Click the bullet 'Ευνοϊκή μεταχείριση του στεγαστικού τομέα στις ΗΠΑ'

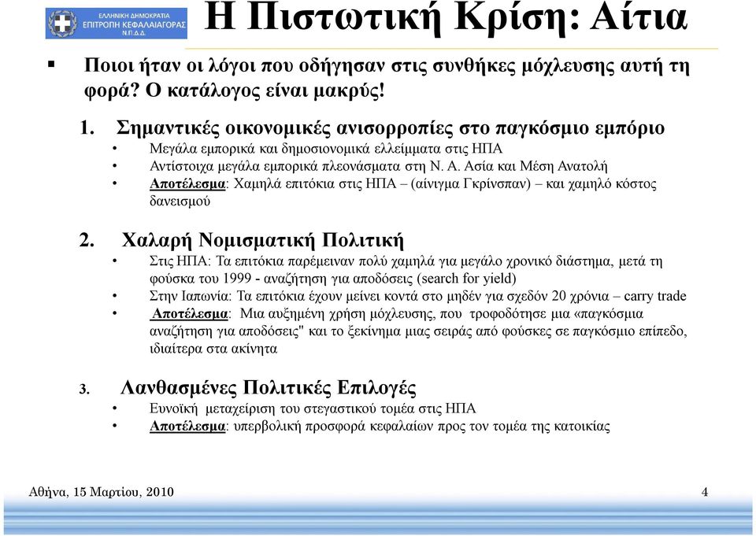tap(313, 408)
